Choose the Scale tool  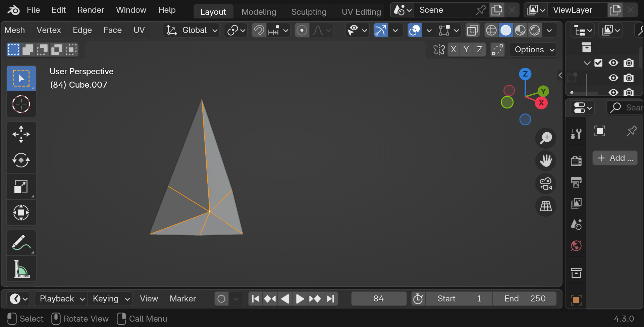(21, 187)
